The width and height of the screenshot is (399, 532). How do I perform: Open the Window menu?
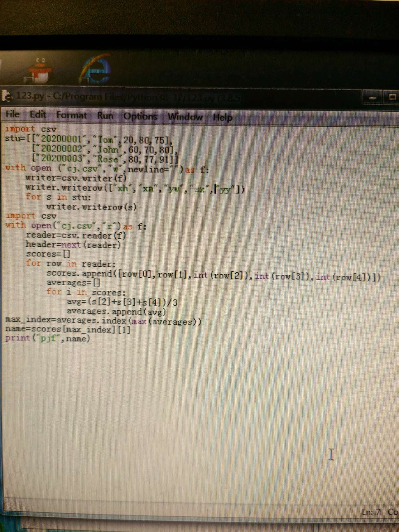185,117
